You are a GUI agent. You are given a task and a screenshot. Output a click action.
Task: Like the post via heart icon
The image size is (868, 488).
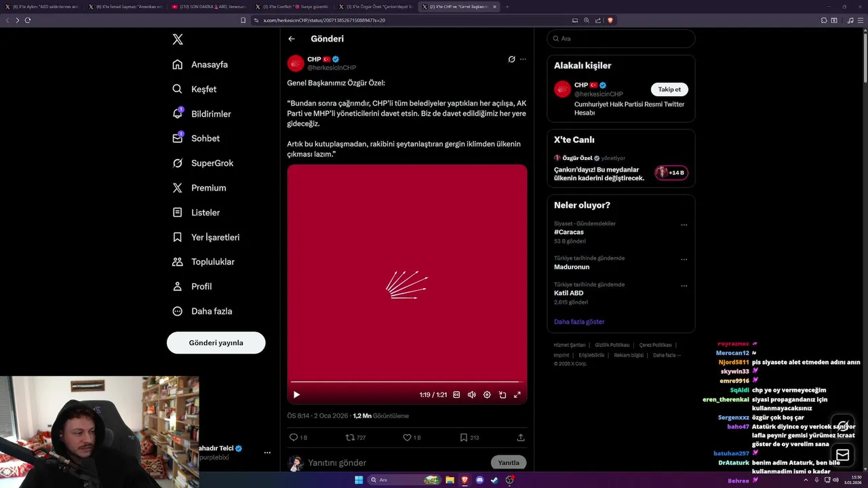pyautogui.click(x=412, y=438)
